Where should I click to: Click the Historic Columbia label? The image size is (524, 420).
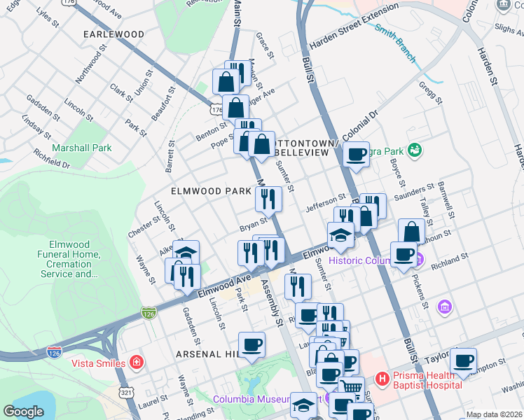[x=359, y=260]
